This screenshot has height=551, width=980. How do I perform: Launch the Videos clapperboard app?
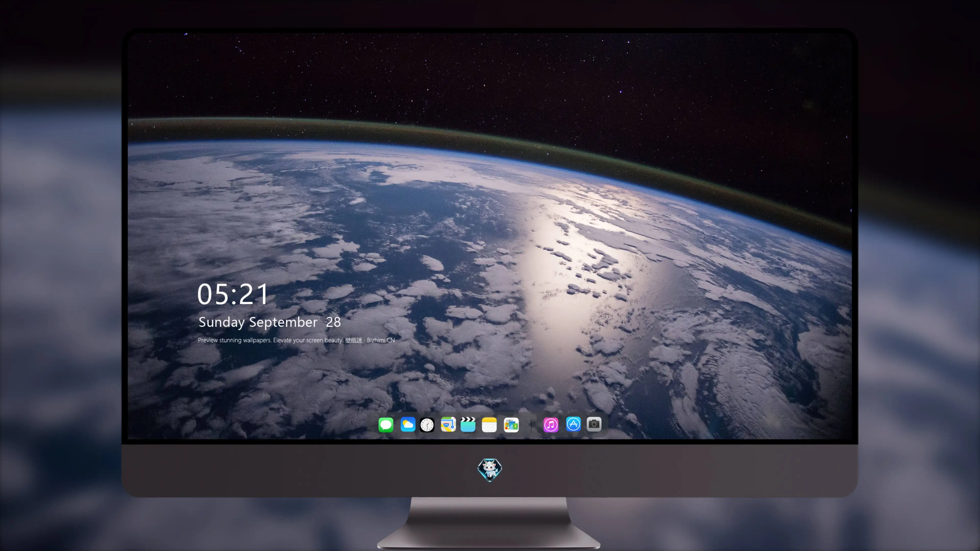pyautogui.click(x=468, y=424)
